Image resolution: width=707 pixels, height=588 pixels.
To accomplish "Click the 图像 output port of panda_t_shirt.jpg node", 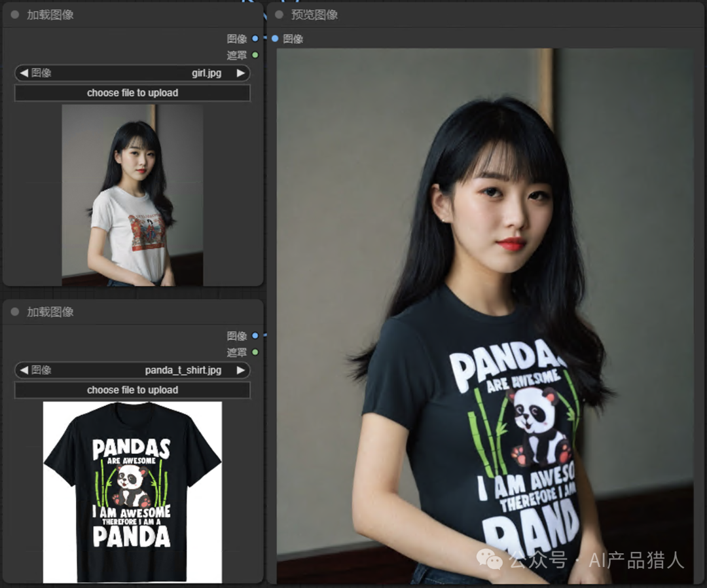I will pyautogui.click(x=255, y=335).
